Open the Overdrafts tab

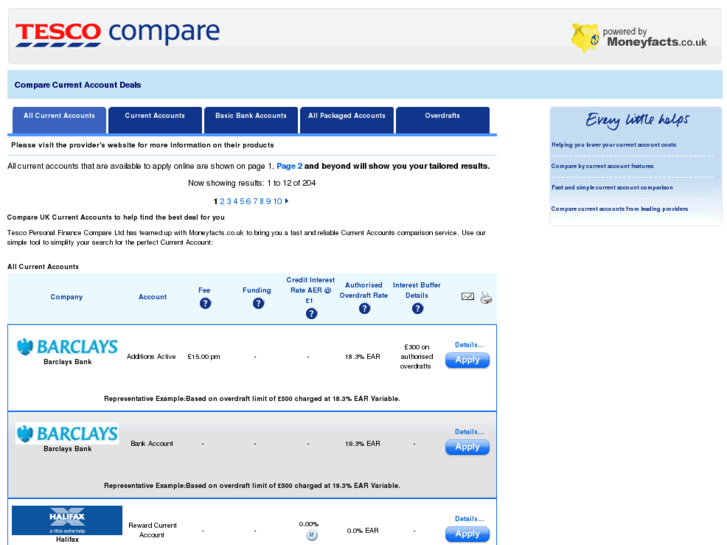coord(442,120)
